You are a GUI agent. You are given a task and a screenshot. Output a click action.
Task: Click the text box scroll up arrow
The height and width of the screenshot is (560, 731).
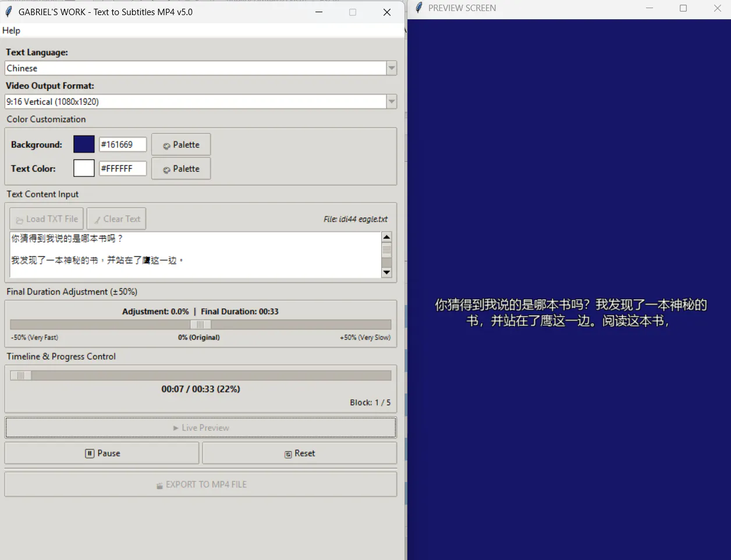tap(386, 237)
